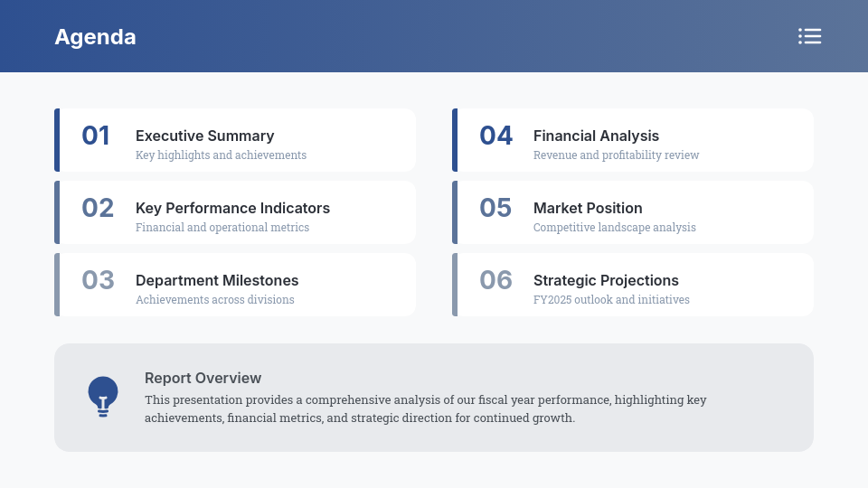This screenshot has width=868, height=488.
Task: Click the Agenda slide title
Action: click(95, 37)
